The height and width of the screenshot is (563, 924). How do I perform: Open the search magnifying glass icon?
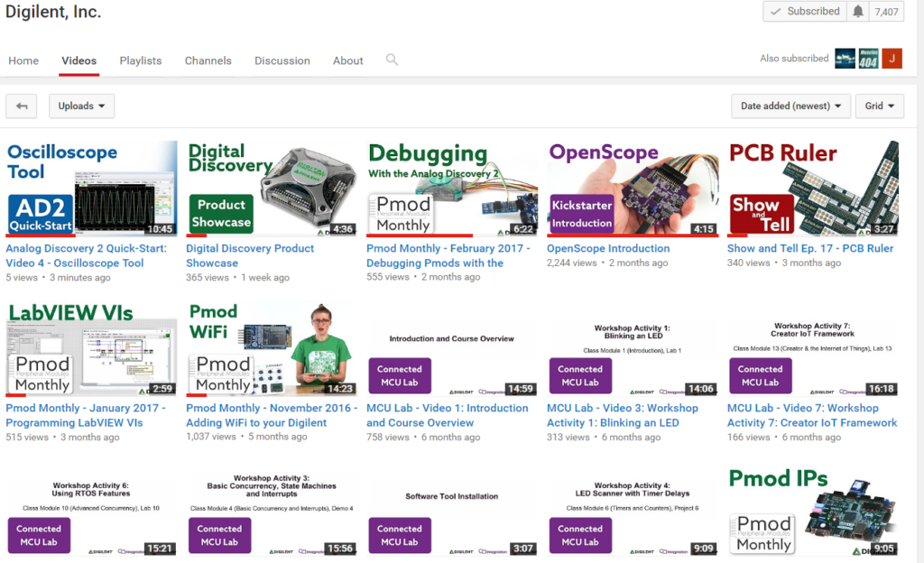point(392,60)
